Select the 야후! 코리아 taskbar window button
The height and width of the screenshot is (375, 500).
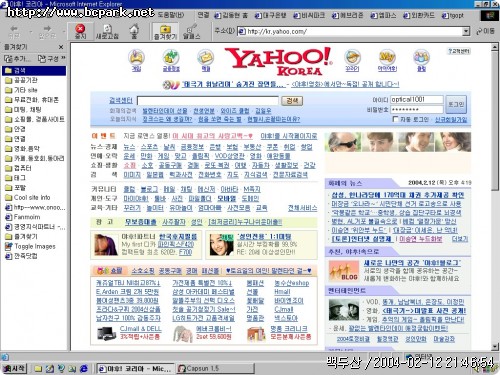click(135, 368)
